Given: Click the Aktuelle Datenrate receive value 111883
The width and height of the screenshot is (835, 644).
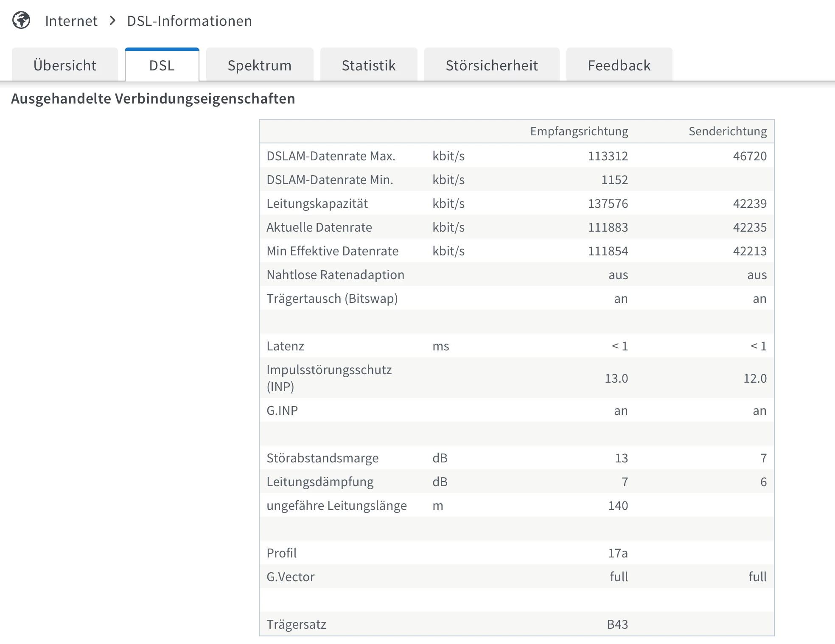Looking at the screenshot, I should click(x=608, y=227).
